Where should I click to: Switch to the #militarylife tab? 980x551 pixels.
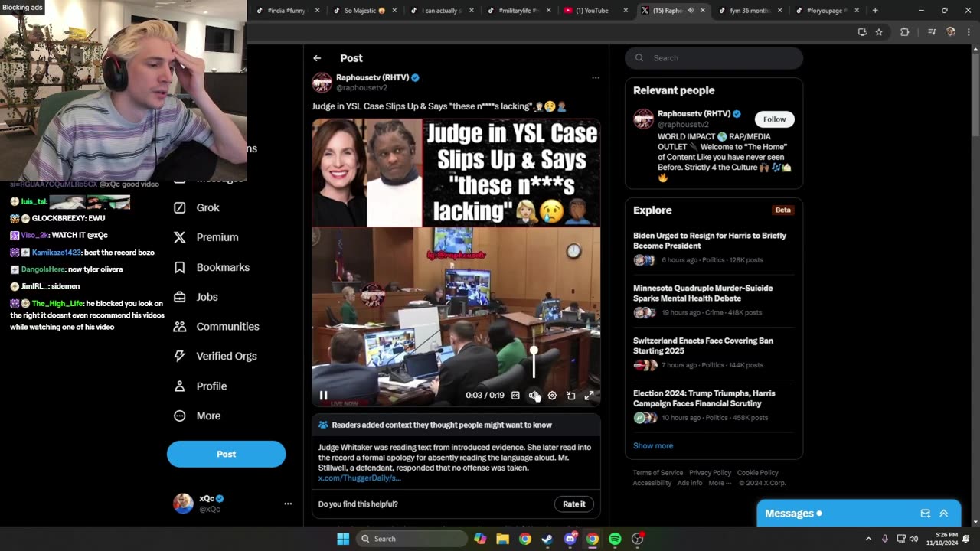(518, 11)
